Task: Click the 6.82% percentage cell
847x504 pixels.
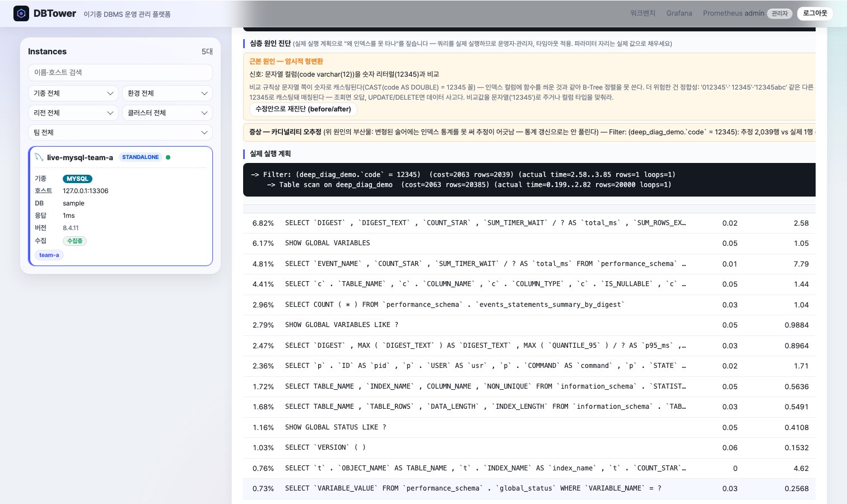Action: tap(263, 223)
